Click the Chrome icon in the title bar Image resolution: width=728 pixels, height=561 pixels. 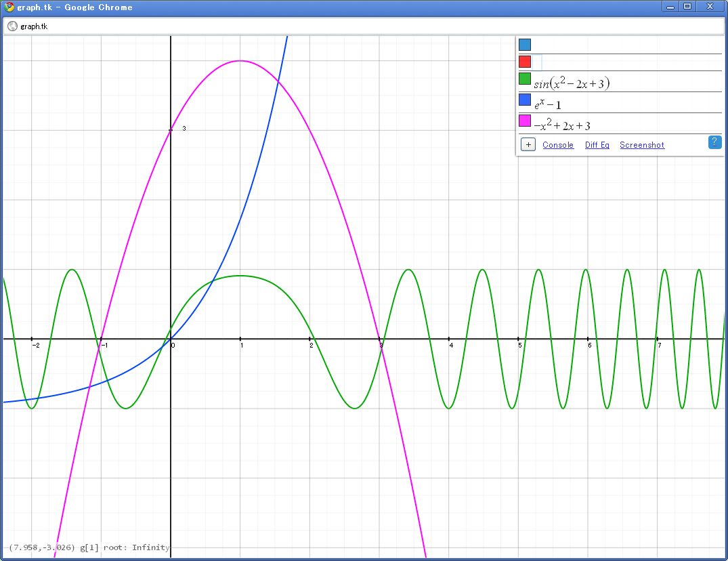point(9,7)
